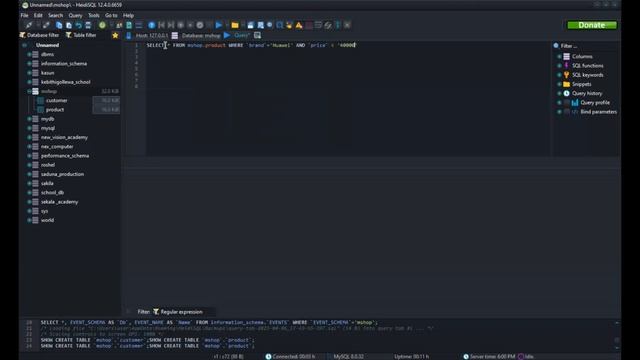
Task: Select the new_vision_academy database
Action: [x=64, y=138]
